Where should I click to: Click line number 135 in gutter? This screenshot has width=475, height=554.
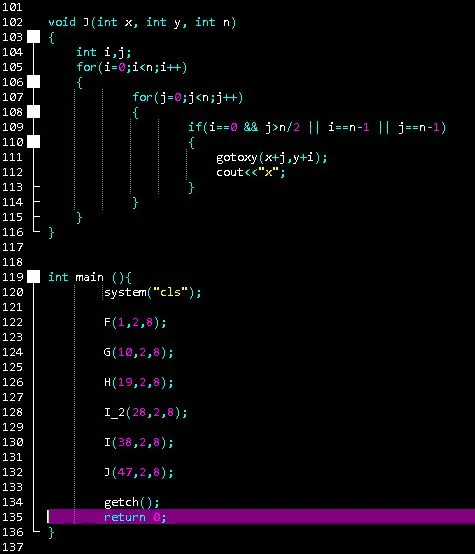click(12, 517)
